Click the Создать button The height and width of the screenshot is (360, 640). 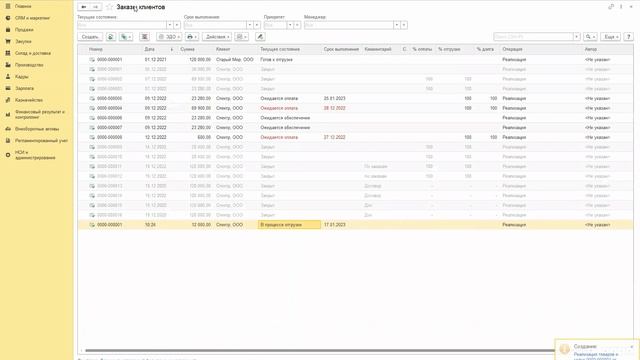click(90, 37)
